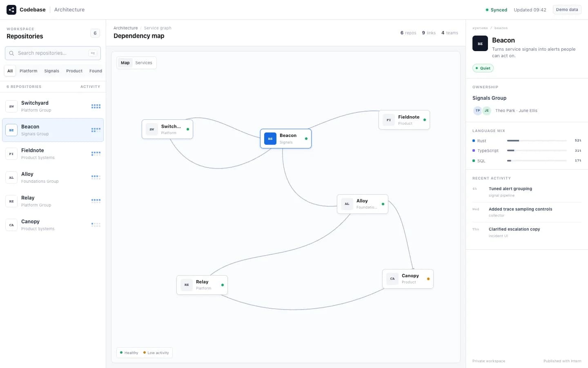Focus the Search repositories field
The height and width of the screenshot is (368, 588).
53,53
